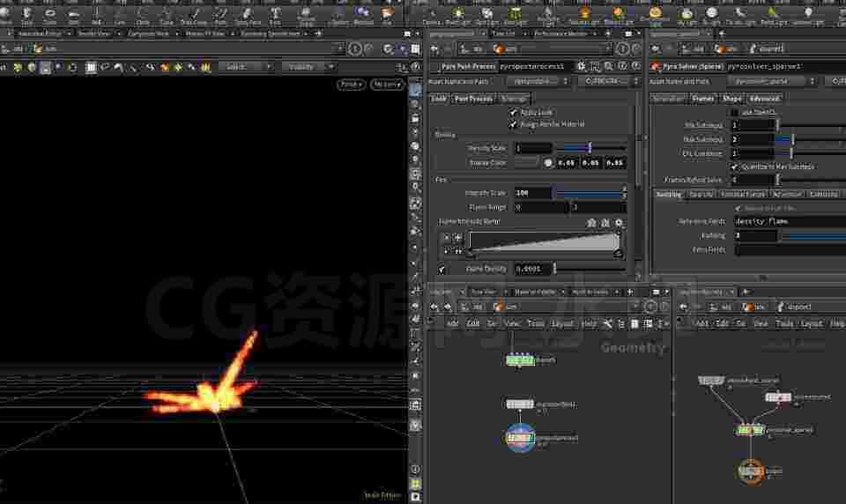Add a Camera from the lights shelf
The width and height of the screenshot is (846, 504).
pos(432,15)
